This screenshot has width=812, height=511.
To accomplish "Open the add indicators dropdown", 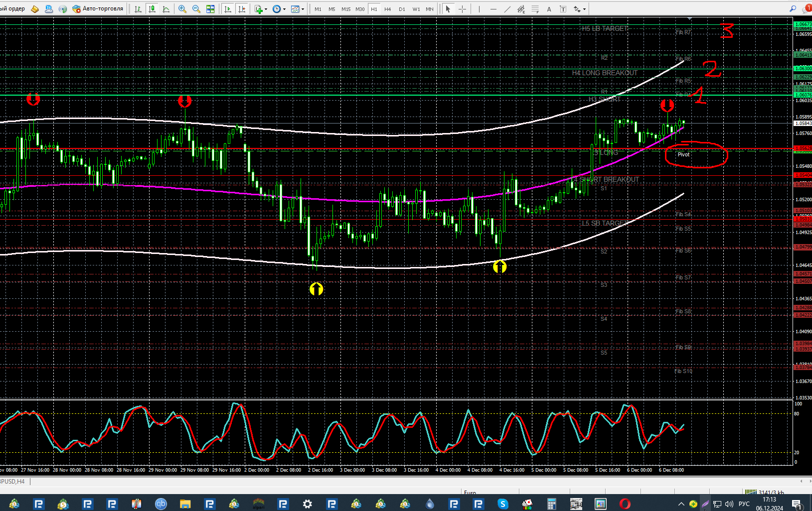I will click(x=261, y=9).
